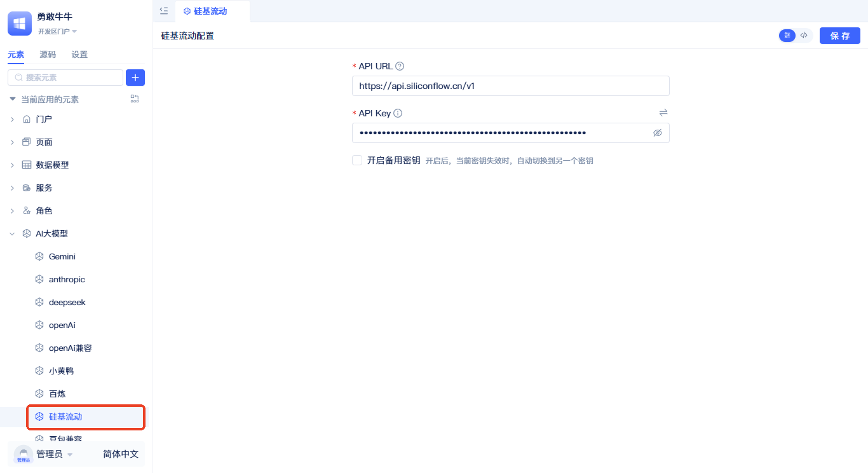Switch to the 源码 tab
The width and height of the screenshot is (868, 473).
click(48, 55)
